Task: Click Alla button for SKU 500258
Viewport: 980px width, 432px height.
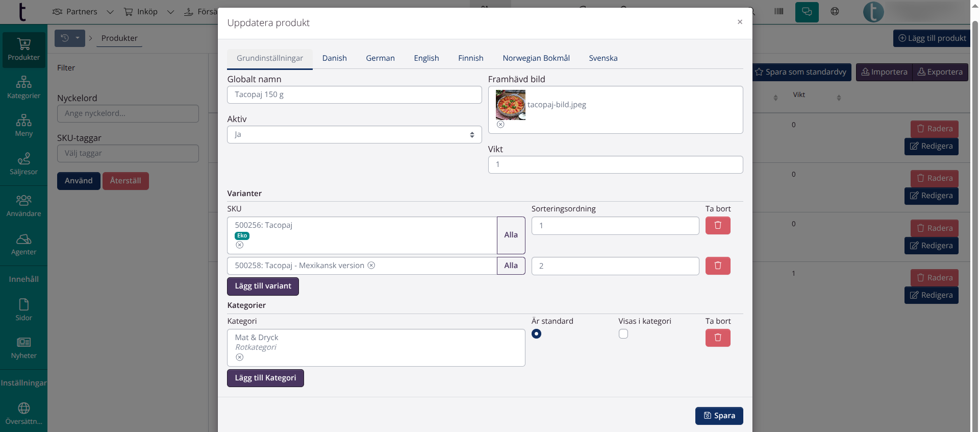Action: [511, 266]
